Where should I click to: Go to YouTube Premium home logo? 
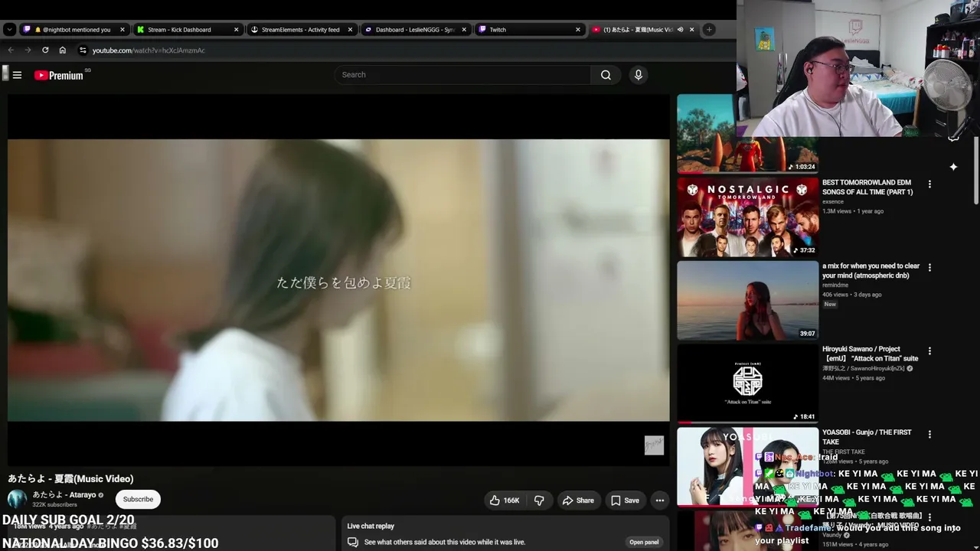click(59, 75)
